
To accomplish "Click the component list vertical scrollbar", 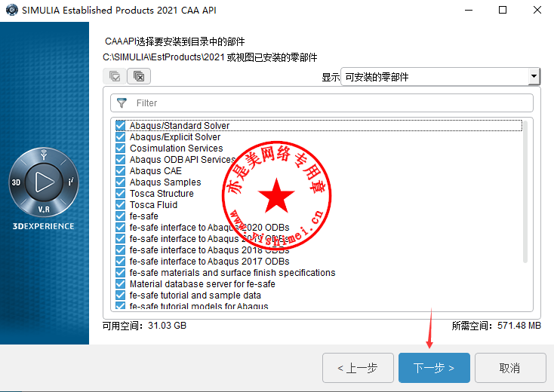I will tap(525, 191).
